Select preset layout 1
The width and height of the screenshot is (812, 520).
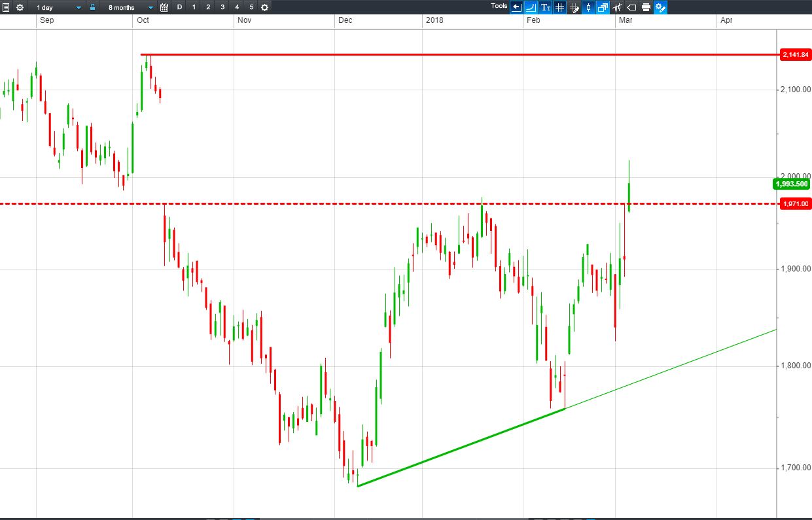point(194,7)
